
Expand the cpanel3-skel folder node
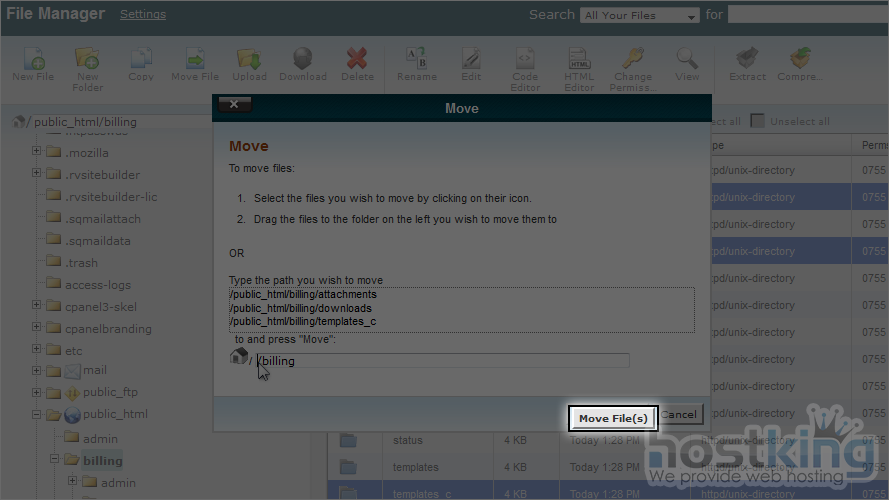point(37,306)
